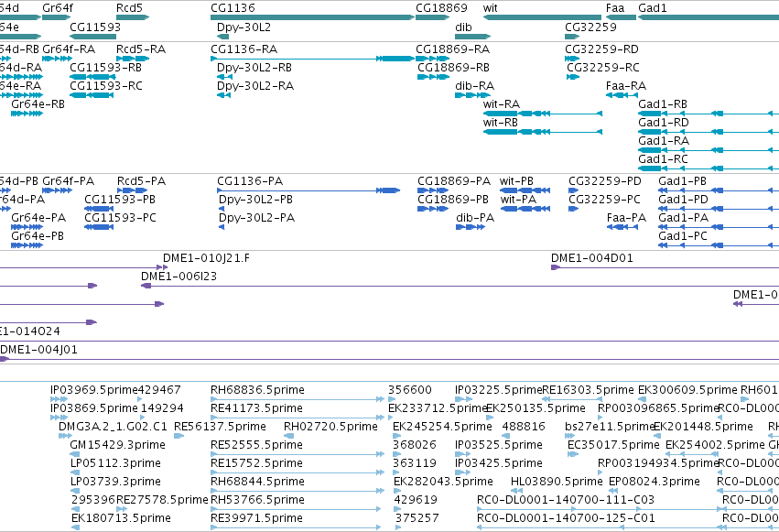Select transcript Gad1-RB
The width and height of the screenshot is (779, 532).
[x=709, y=114]
